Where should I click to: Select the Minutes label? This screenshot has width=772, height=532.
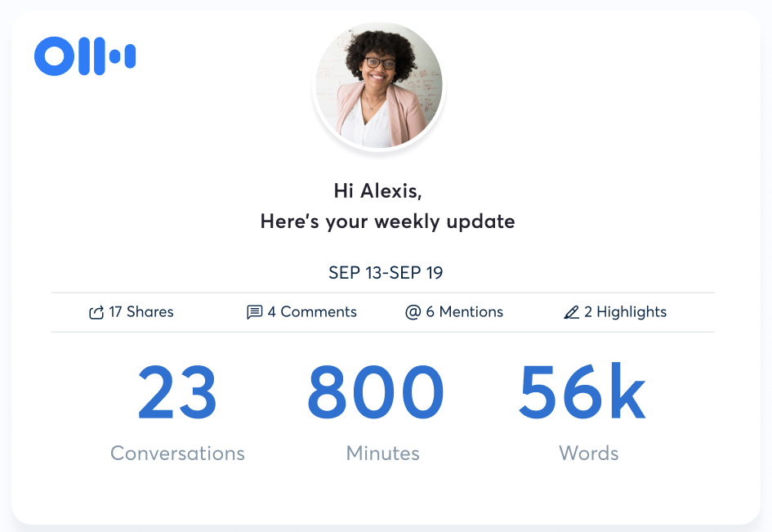[x=382, y=453]
